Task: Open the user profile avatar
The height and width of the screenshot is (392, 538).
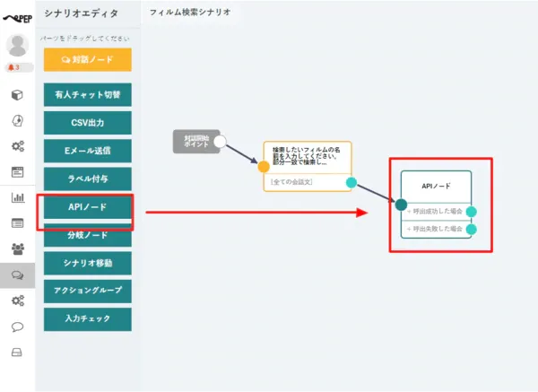Action: [x=17, y=46]
